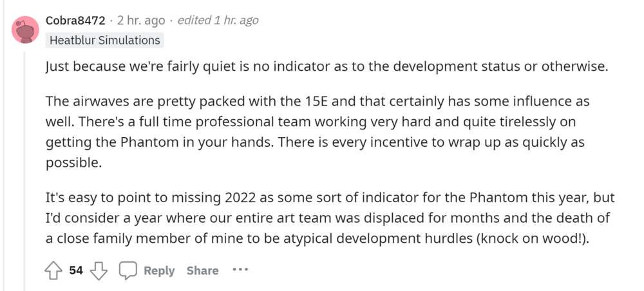Click Cobra8472's pink avatar icon
The image size is (644, 291).
[26, 30]
